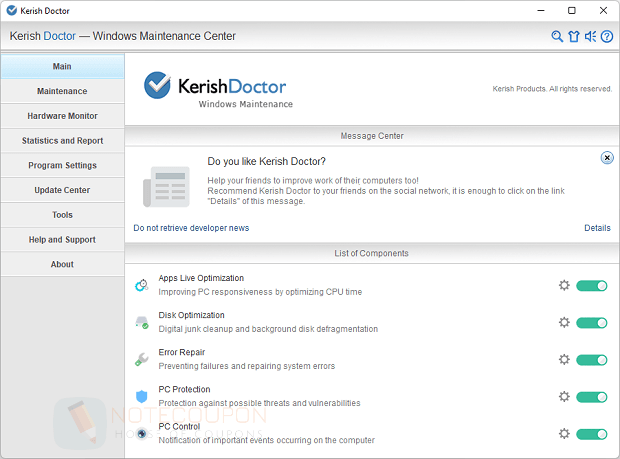
Task: Open Statistics and Report
Action: [62, 141]
